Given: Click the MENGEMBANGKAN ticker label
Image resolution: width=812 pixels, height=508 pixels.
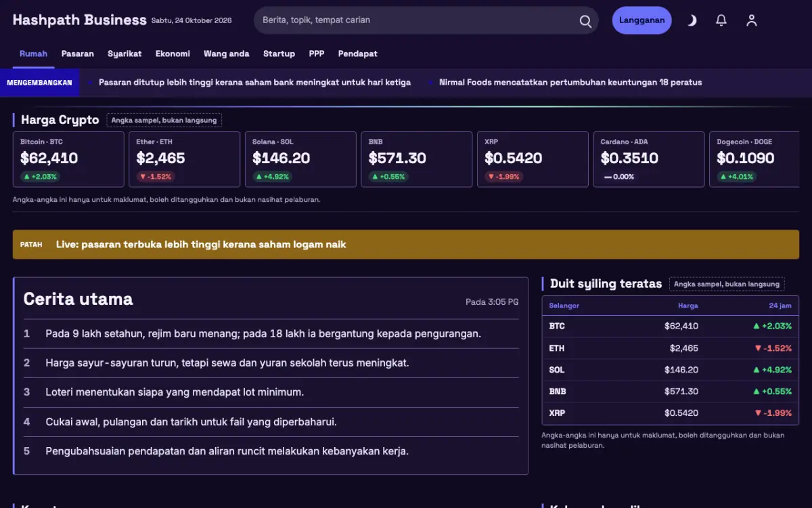Looking at the screenshot, I should pyautogui.click(x=39, y=83).
